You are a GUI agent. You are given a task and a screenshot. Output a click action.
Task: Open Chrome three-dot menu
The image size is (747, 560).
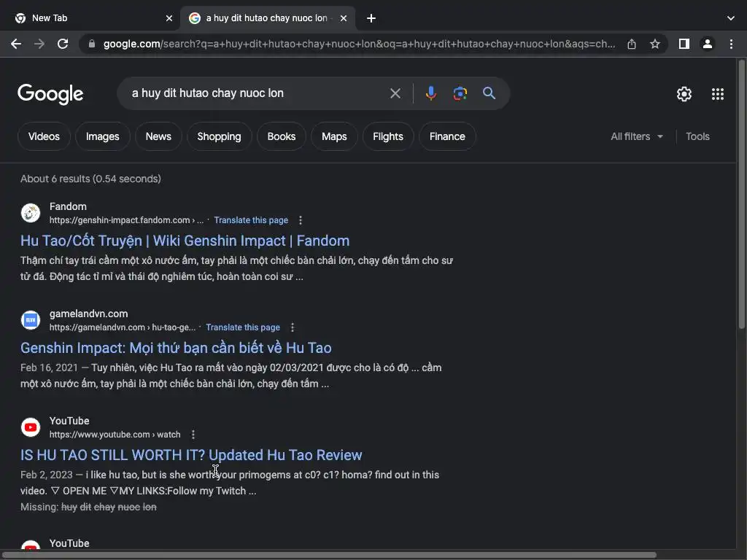point(731,44)
